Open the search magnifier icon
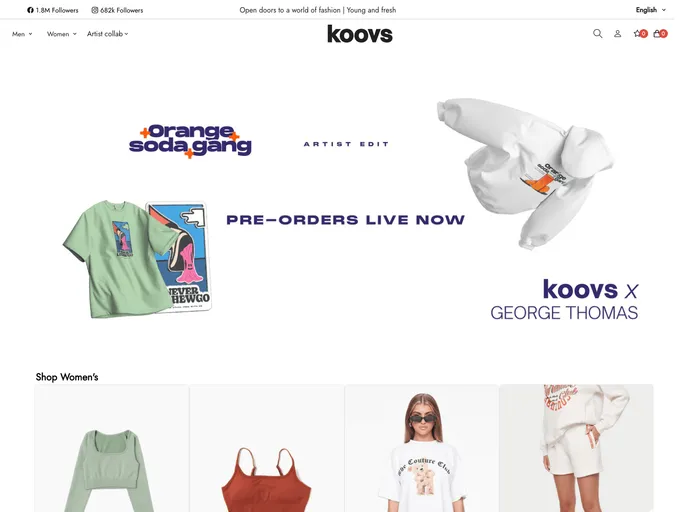This screenshot has width=688, height=512. [597, 33]
